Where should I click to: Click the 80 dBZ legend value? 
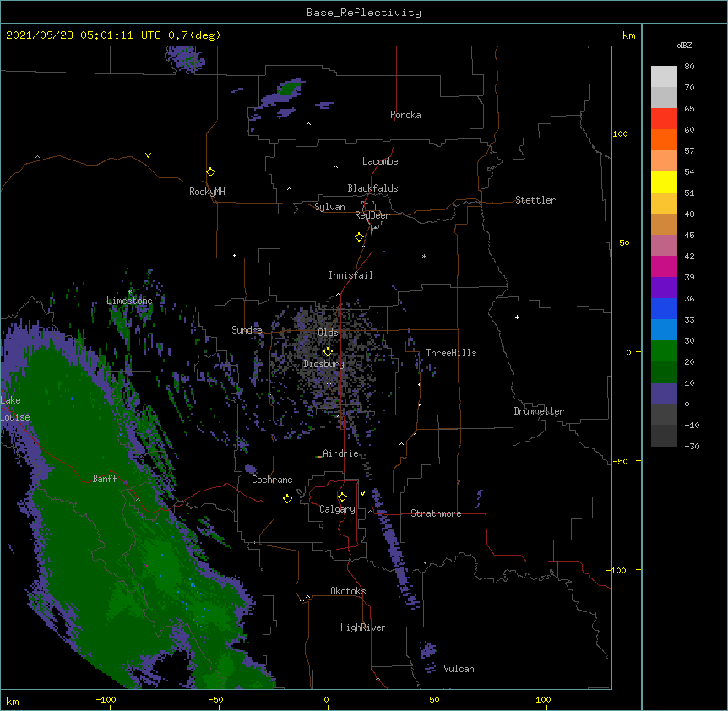click(689, 67)
